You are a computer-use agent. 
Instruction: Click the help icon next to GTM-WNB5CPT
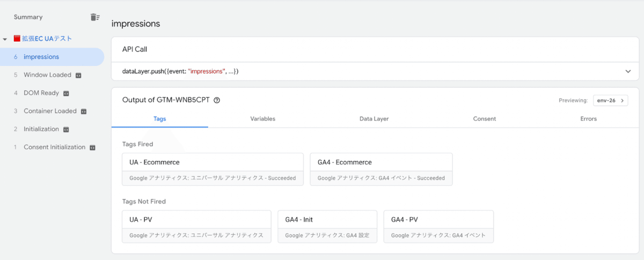[x=217, y=100]
